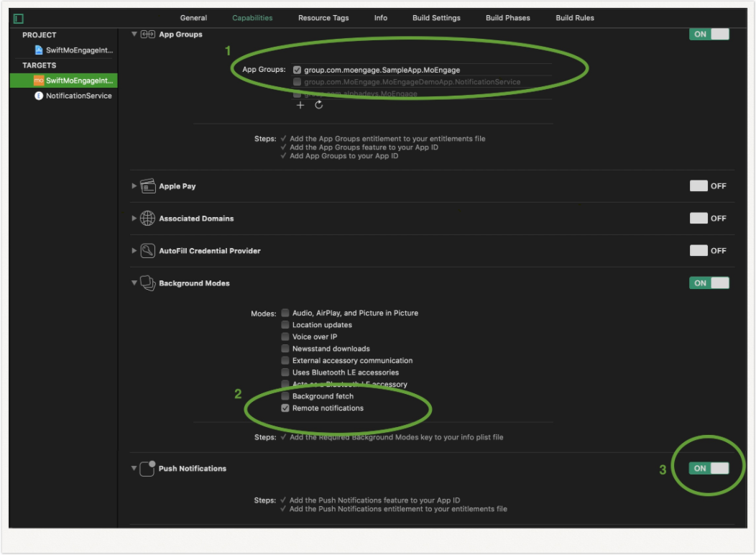
Task: Uncheck the Remote notifications checkbox
Action: coord(285,408)
